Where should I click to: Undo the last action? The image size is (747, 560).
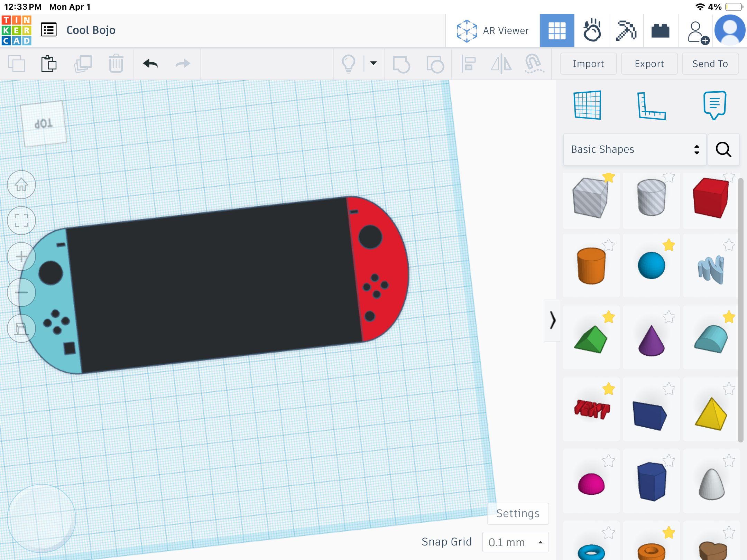[150, 64]
